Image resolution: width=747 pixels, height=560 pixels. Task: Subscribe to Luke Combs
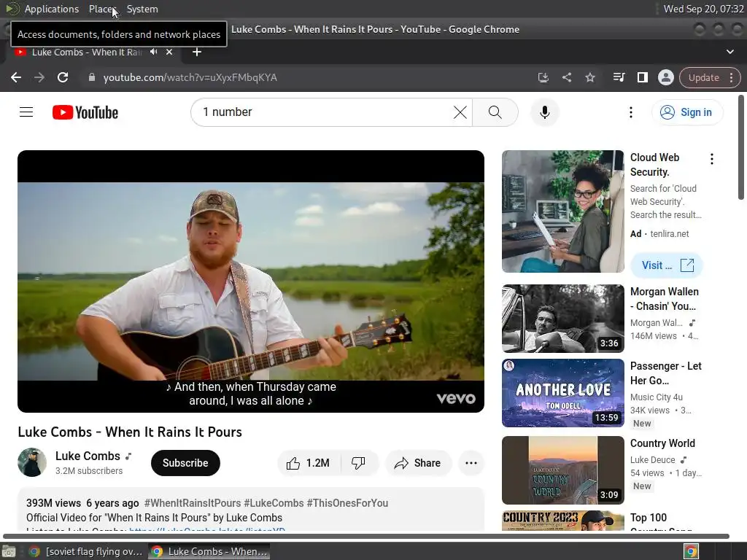pyautogui.click(x=185, y=463)
